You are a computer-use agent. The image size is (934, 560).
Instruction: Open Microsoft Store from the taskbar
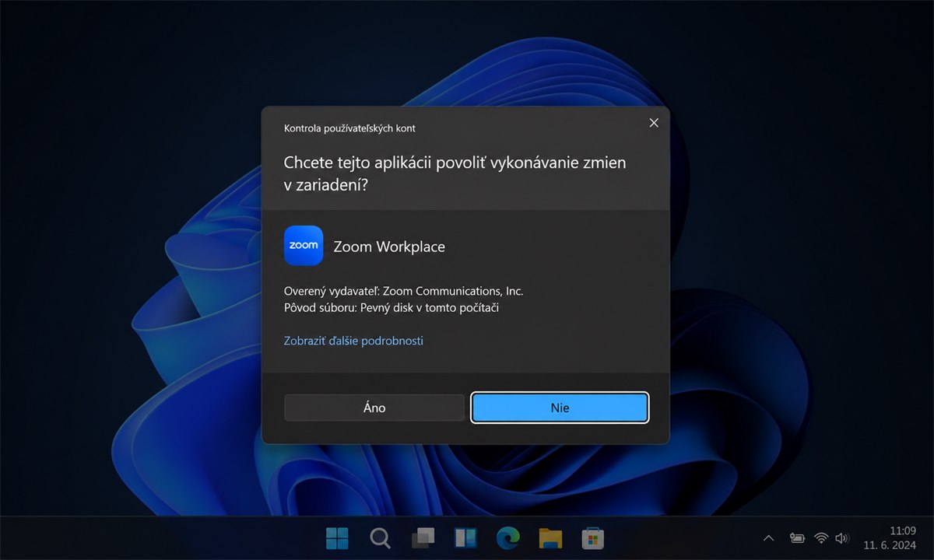593,537
